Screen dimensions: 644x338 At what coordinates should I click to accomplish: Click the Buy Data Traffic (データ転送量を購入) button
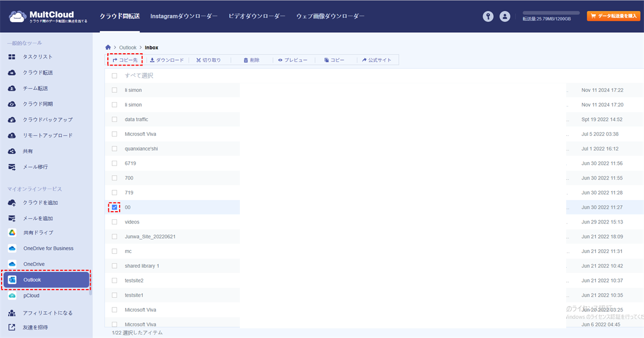pos(613,16)
